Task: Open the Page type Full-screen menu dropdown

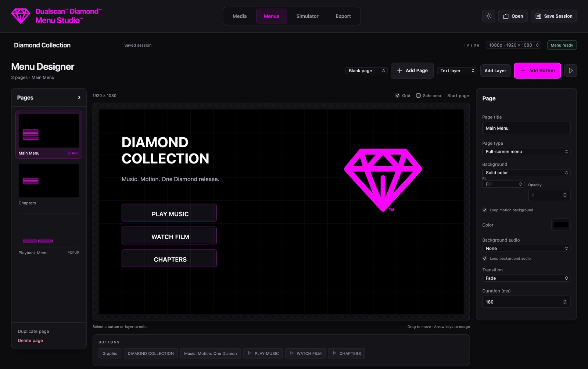Action: coord(526,152)
